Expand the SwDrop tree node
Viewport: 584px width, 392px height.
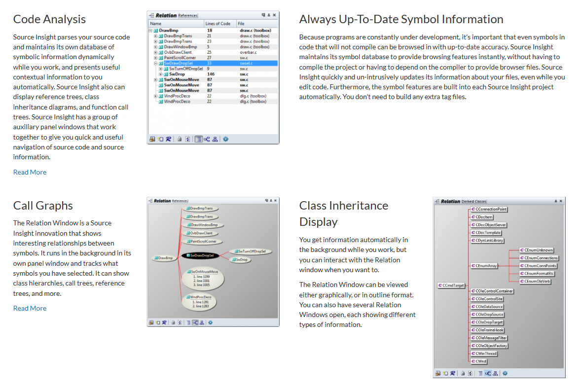coord(160,74)
